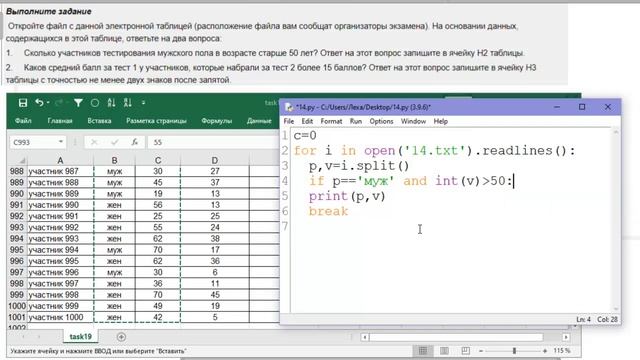Click cell C991 containing 56

coord(158,205)
